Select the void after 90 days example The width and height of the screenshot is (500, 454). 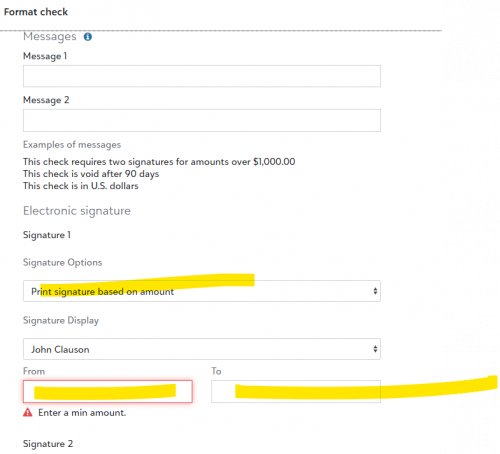(91, 174)
